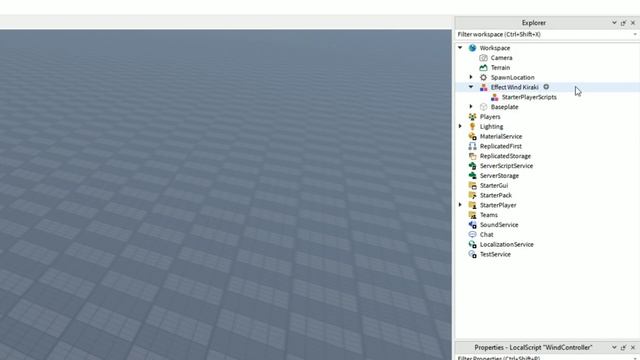The image size is (640, 360).
Task: Click the ReplicatedStorage icon
Action: [472, 156]
